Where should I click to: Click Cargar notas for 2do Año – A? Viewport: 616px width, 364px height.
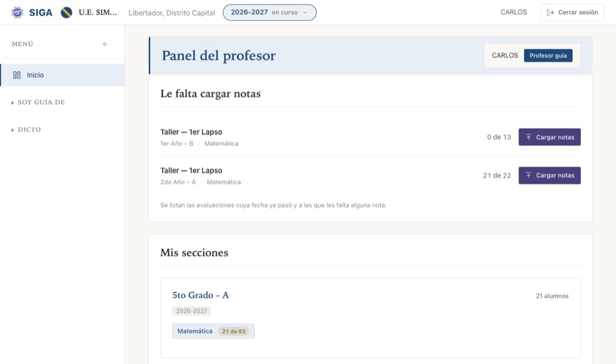549,175
